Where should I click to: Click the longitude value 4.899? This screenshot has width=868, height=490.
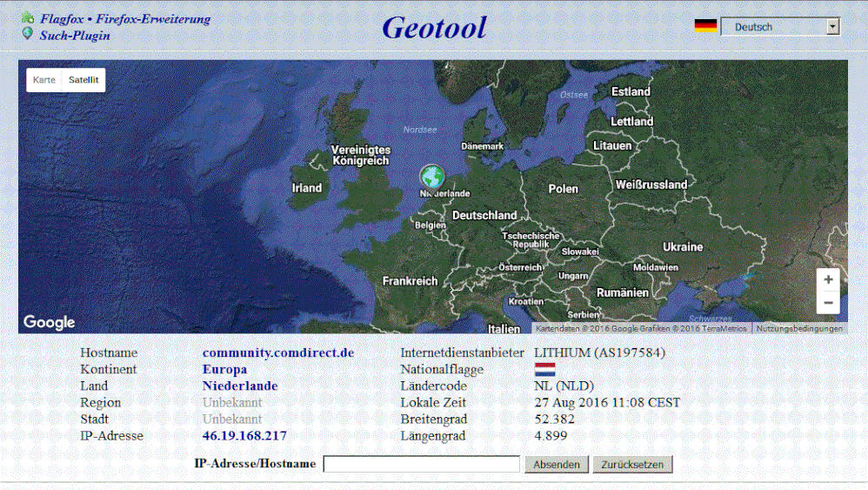click(x=551, y=436)
